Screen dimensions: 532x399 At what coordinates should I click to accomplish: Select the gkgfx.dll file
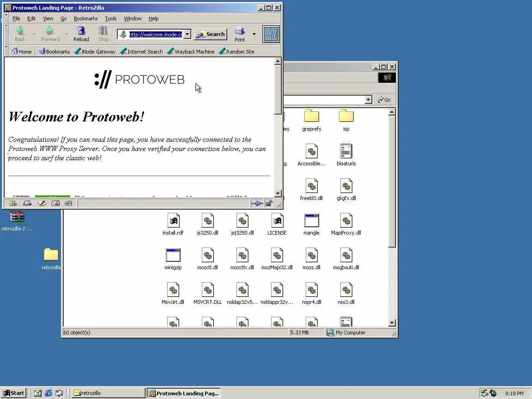click(x=346, y=189)
